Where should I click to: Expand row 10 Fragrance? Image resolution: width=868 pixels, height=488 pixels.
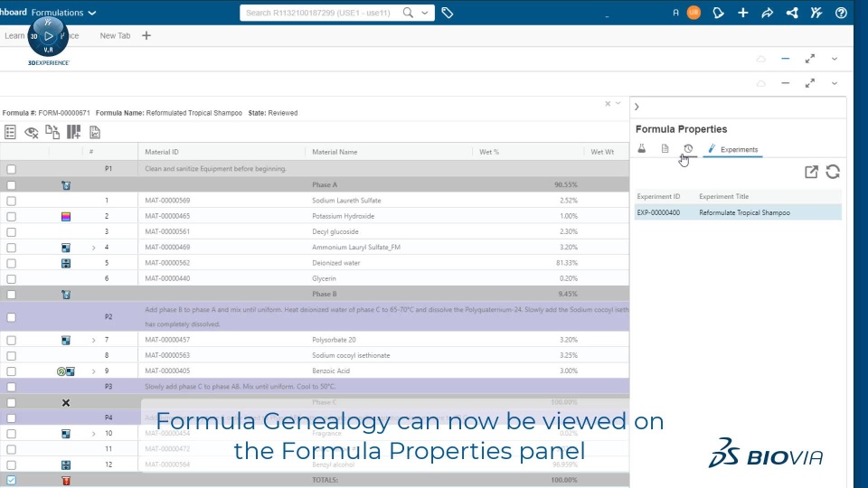pos(93,434)
